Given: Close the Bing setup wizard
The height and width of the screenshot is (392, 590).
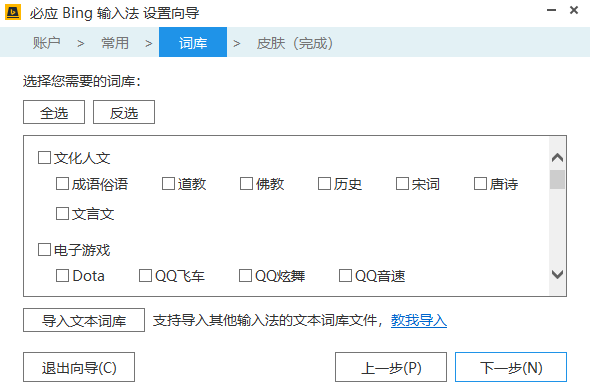Looking at the screenshot, I should click(574, 10).
